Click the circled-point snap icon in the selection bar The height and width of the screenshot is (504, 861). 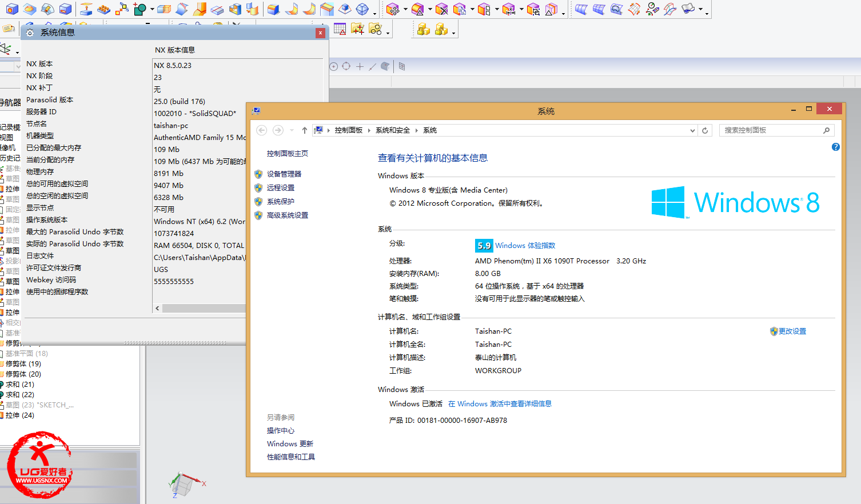[334, 66]
